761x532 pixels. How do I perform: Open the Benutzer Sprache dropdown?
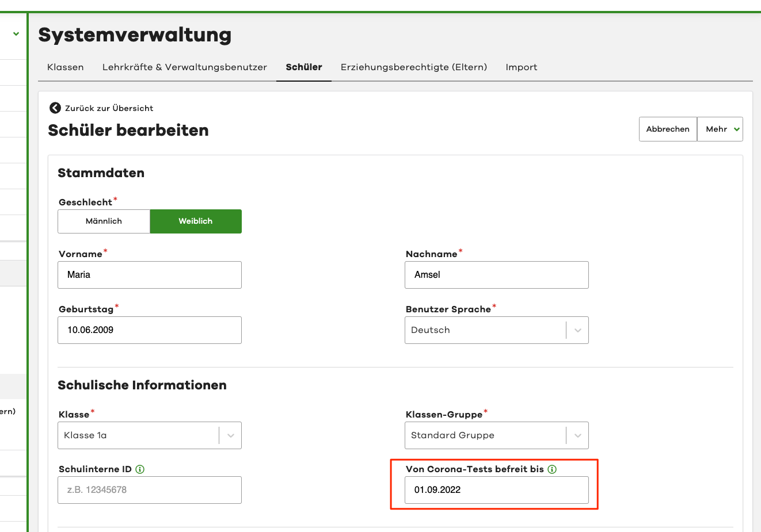coord(496,330)
